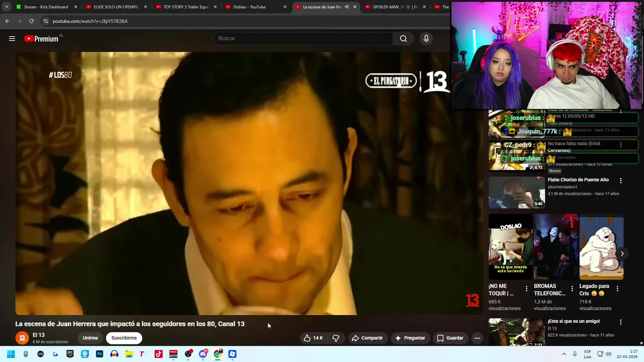This screenshot has height=362, width=644.
Task: Start voice search with the microphone icon
Action: 426,39
